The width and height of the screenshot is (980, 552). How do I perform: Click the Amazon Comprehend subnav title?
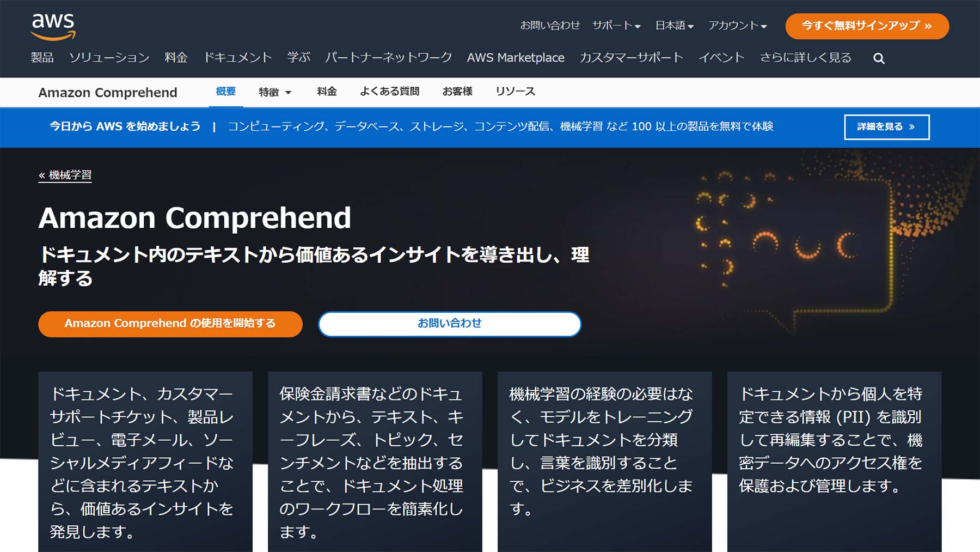tap(108, 93)
